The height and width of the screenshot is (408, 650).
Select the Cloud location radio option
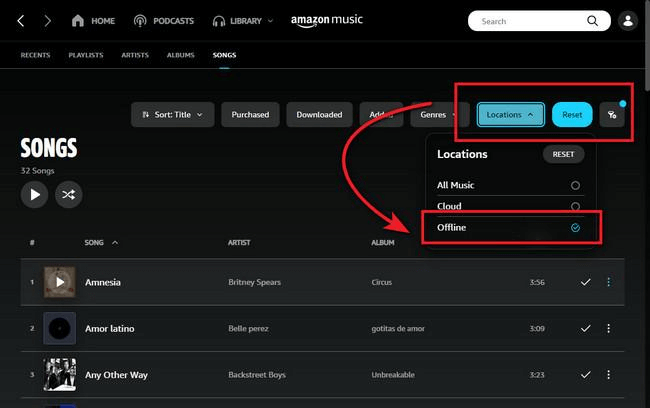click(x=574, y=206)
